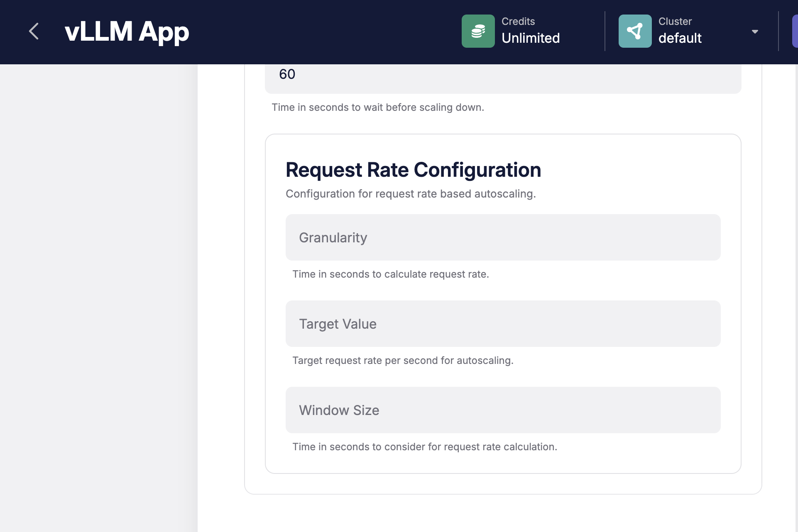Click the "Unlimited" credits value
Image resolution: width=798 pixels, height=532 pixels.
pos(530,38)
